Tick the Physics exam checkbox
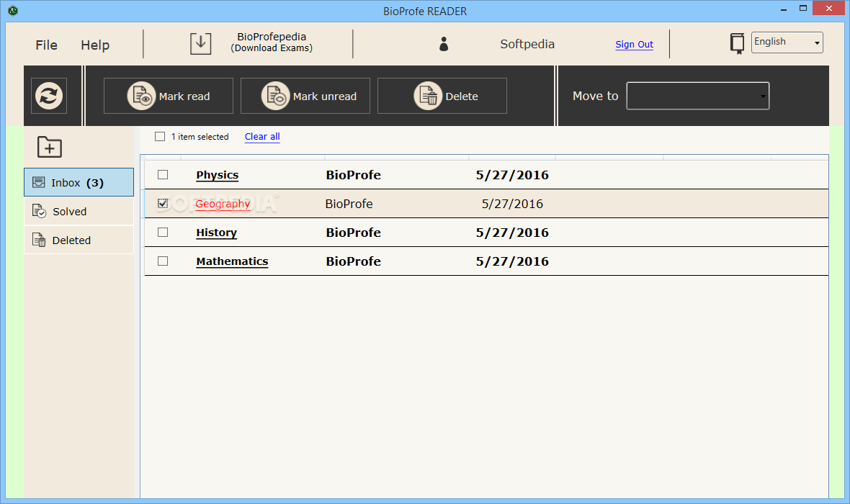850x504 pixels. (x=163, y=174)
